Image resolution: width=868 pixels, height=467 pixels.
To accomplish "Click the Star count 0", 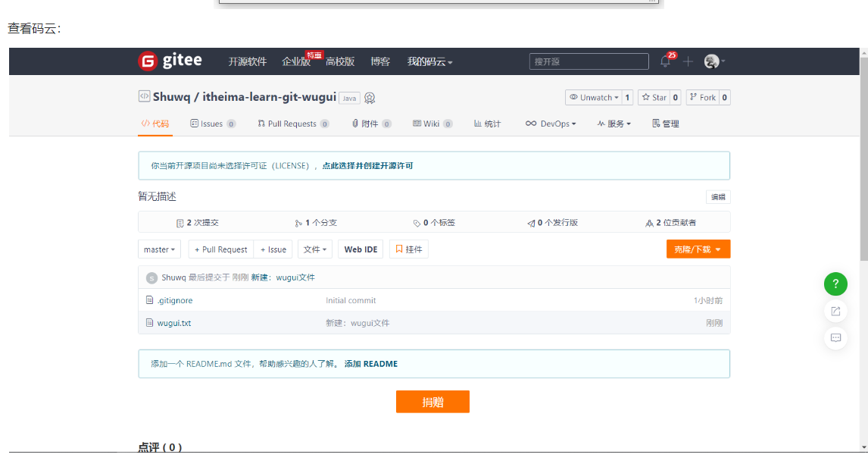I will [x=676, y=98].
